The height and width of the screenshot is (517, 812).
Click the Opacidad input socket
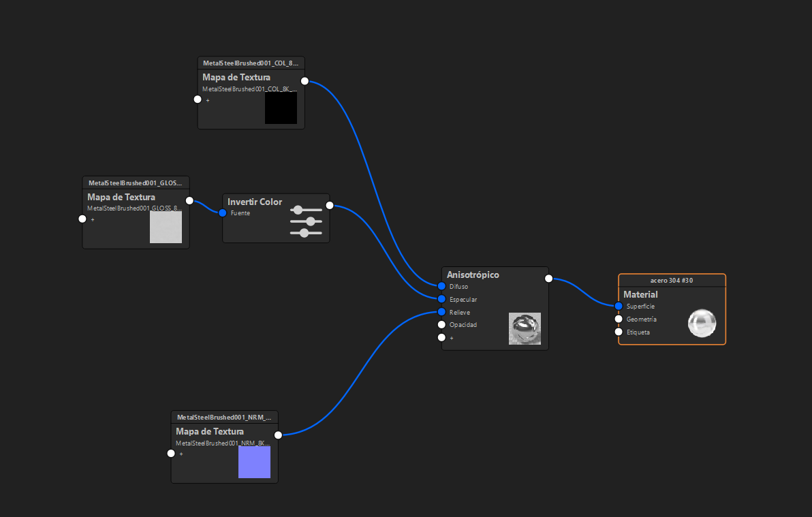pos(441,325)
